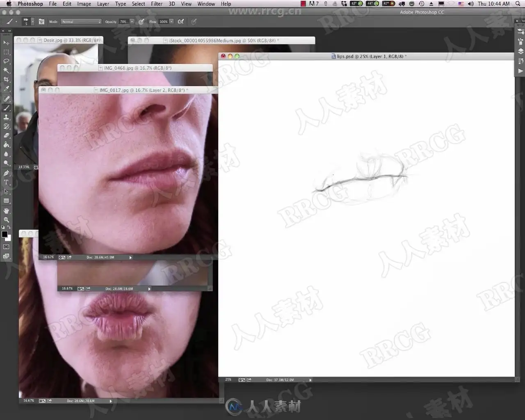Edit the lips.psd 25% zoom field
Image resolution: width=525 pixels, height=420 pixels.
[228, 380]
